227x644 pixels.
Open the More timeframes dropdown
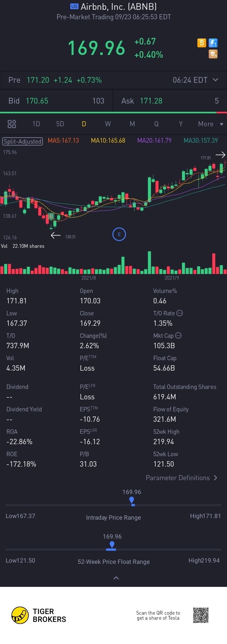tap(210, 124)
